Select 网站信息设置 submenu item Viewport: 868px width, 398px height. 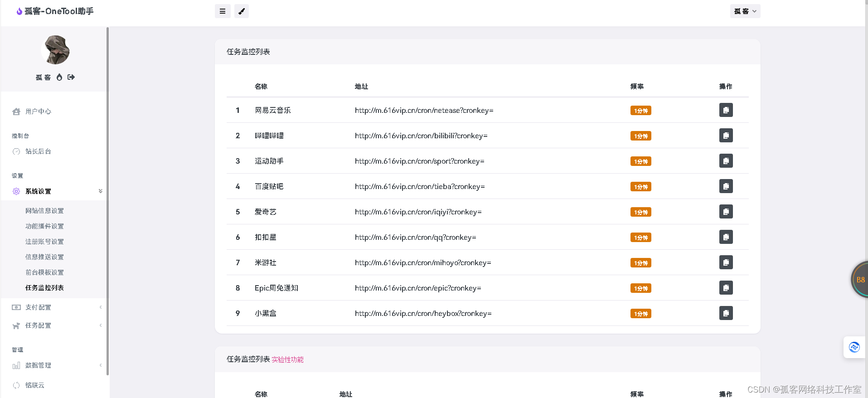[x=44, y=211]
